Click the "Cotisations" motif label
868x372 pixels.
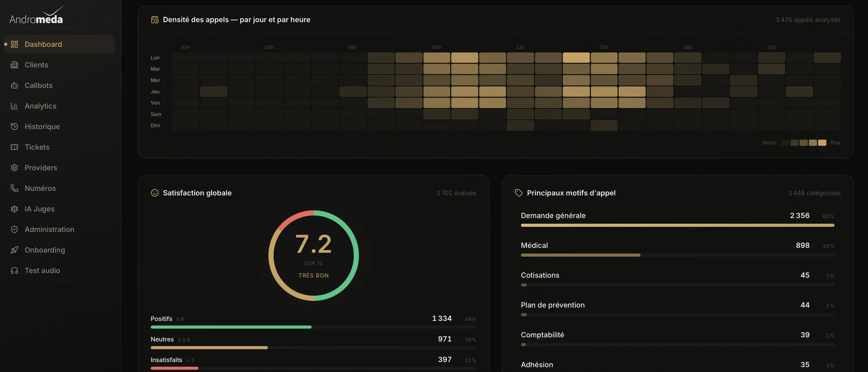point(540,275)
